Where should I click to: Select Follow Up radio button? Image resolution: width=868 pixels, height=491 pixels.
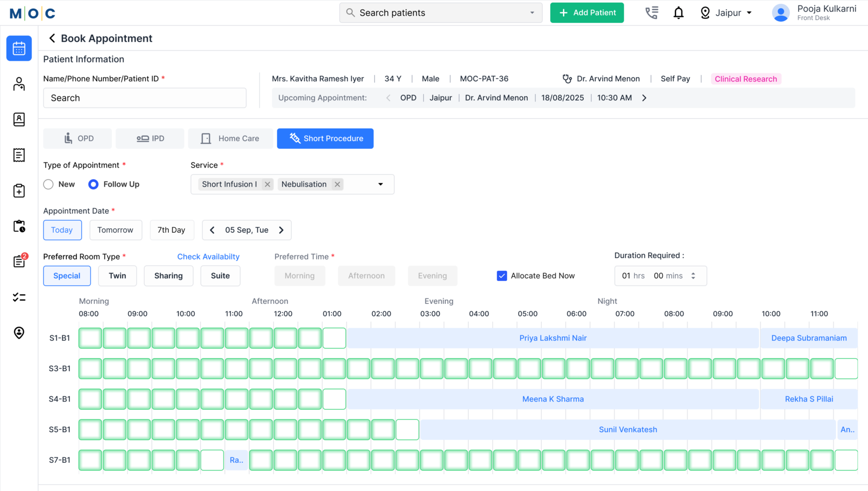93,184
